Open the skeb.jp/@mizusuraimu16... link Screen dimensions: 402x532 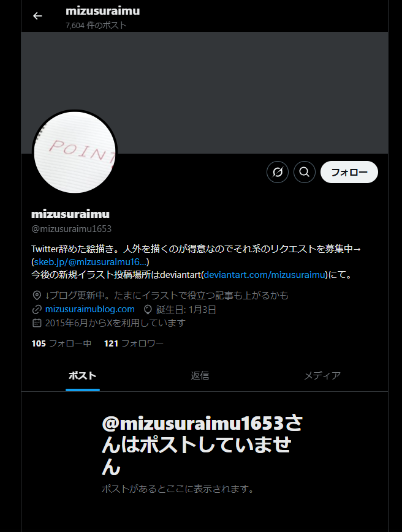(x=90, y=262)
